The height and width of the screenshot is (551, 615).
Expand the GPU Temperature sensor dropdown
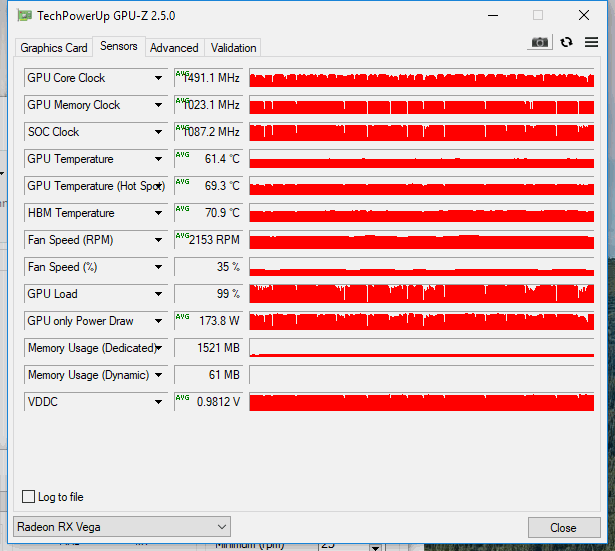pos(158,159)
